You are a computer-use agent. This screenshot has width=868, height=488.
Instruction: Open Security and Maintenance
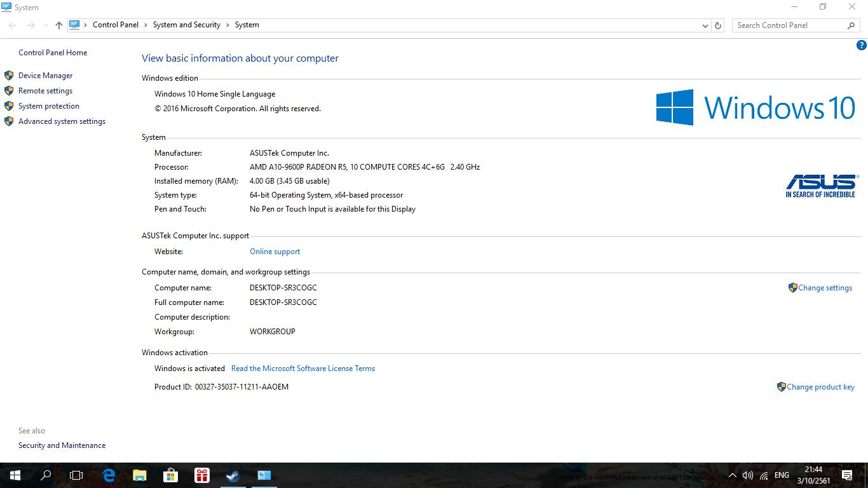62,445
